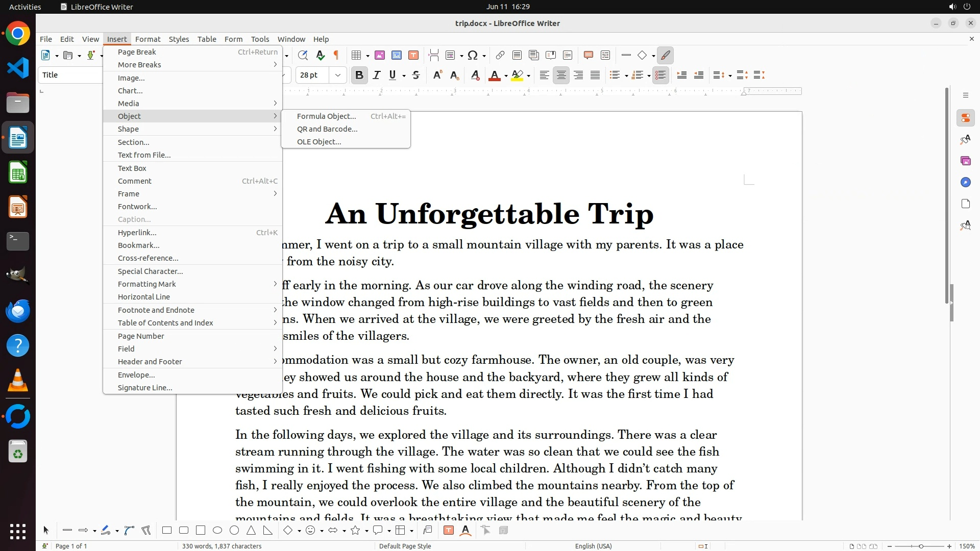
Task: Click the zoom slider in the status bar
Action: (x=920, y=546)
